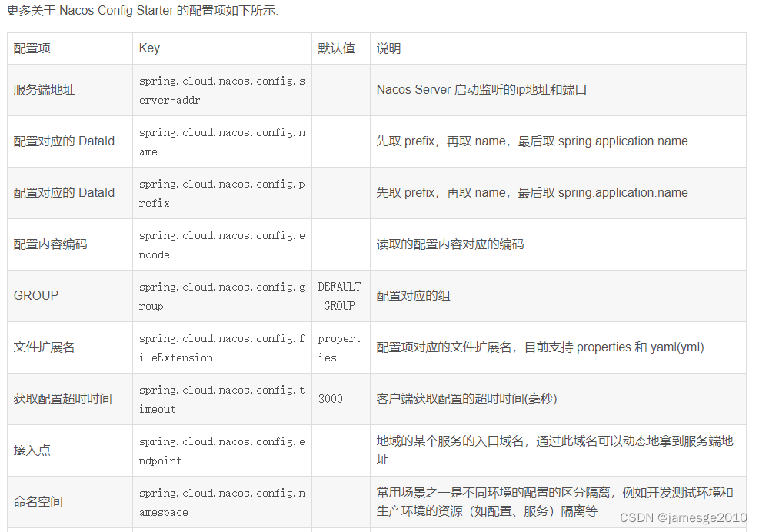759x532 pixels.
Task: Click '配置对应的组' description
Action: point(414,296)
